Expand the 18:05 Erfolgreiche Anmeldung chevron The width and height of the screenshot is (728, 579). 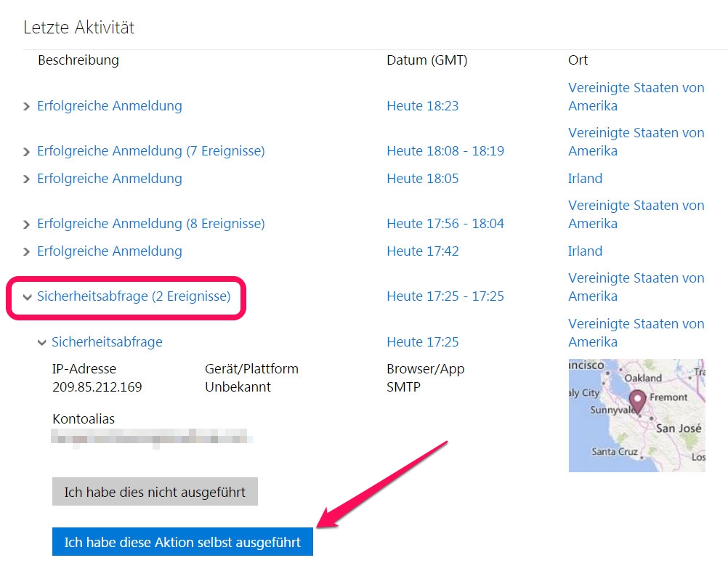[x=27, y=179]
